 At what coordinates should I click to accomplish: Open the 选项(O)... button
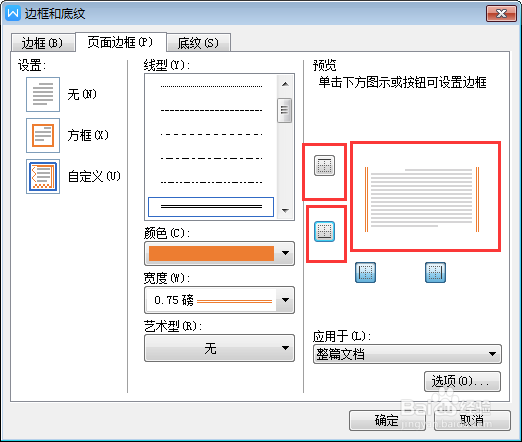tap(462, 381)
